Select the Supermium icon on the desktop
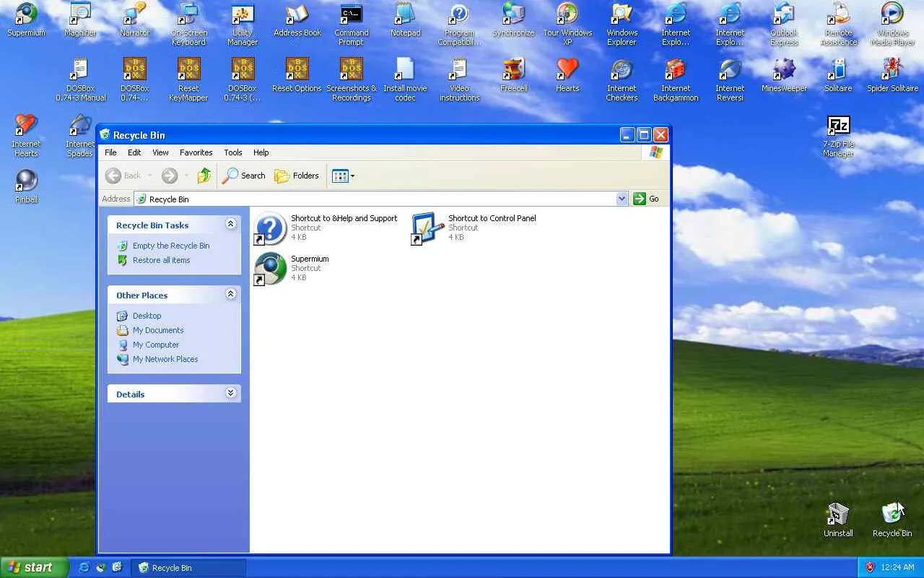Screen dimensions: 924x578 [26, 20]
